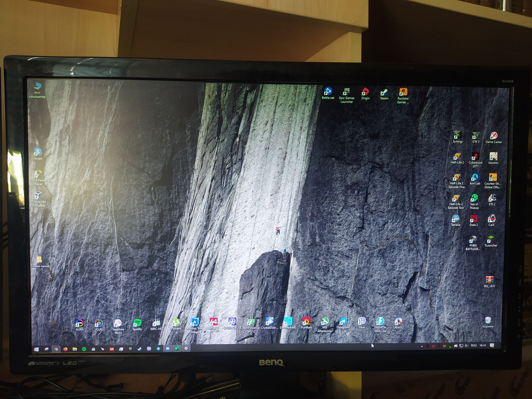
Task: Open the Action Center notifications
Action: pyautogui.click(x=492, y=345)
